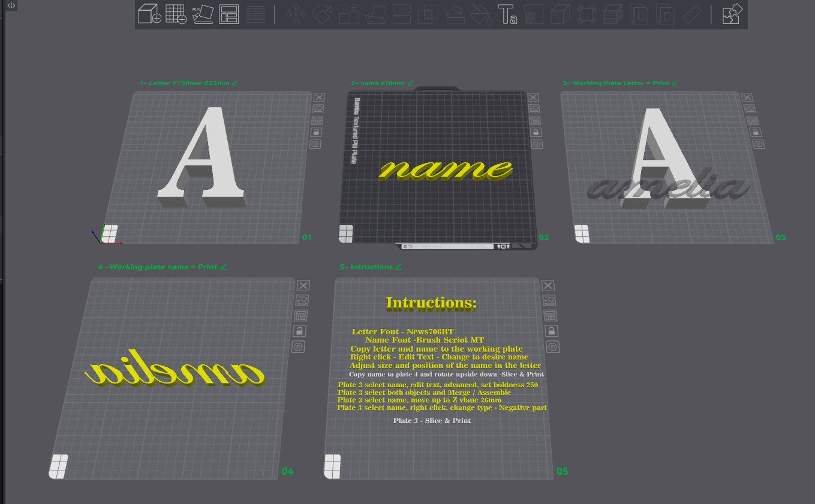
Task: Select the Mesh boolean tool
Action: click(x=428, y=14)
